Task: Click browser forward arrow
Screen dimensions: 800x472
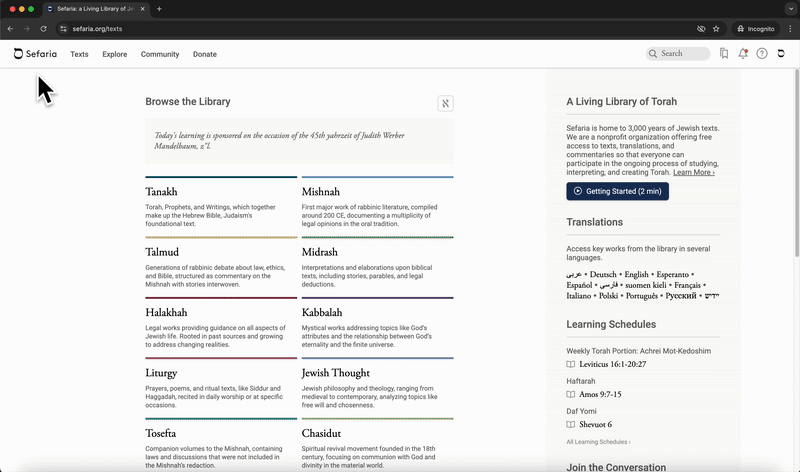Action: pos(27,29)
